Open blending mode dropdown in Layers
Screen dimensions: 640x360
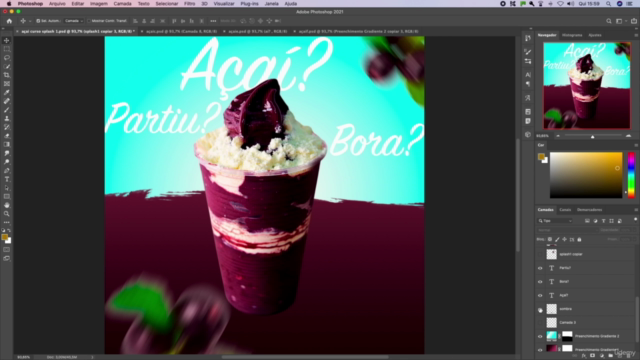point(567,230)
